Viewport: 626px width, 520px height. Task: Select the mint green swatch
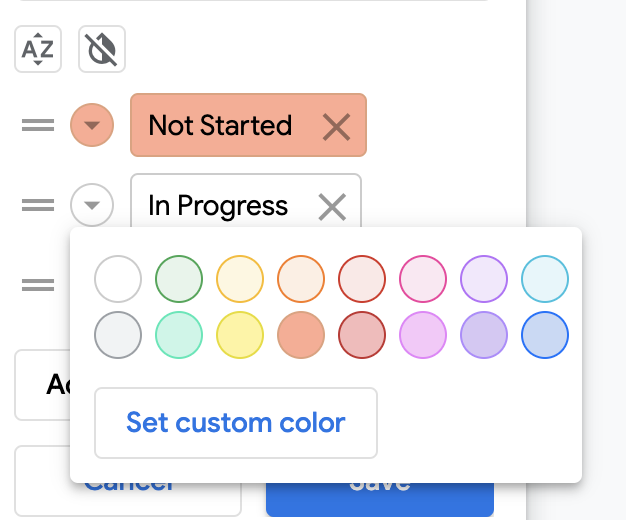point(179,334)
